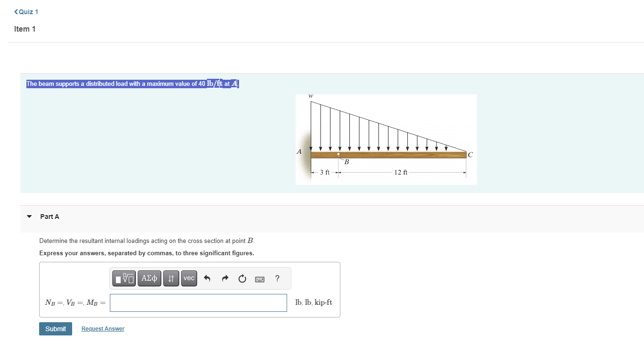Image resolution: width=644 pixels, height=351 pixels.
Task: Click inside the answer input field
Action: (x=198, y=302)
